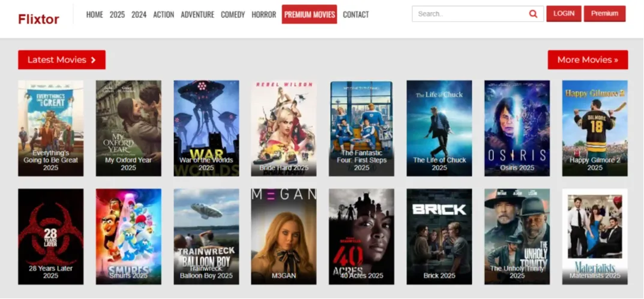Viewport: 644px width, 299px height.
Task: Open Everything's Going to Be Great poster
Action: [x=50, y=128]
